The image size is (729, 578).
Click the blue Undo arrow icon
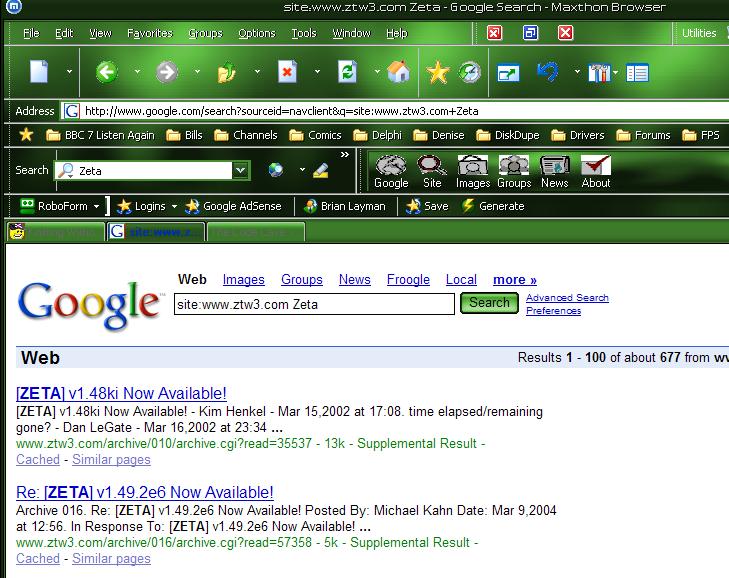pyautogui.click(x=548, y=73)
